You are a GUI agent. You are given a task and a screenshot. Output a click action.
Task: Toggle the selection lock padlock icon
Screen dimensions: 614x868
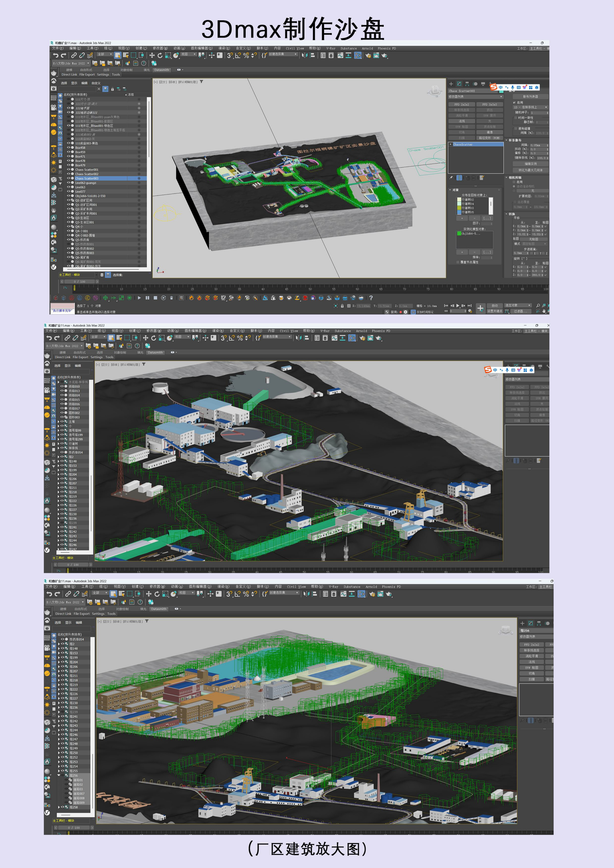pos(342,306)
